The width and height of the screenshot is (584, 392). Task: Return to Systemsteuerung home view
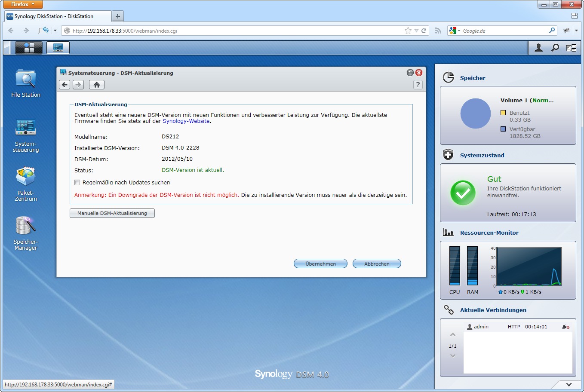[97, 85]
